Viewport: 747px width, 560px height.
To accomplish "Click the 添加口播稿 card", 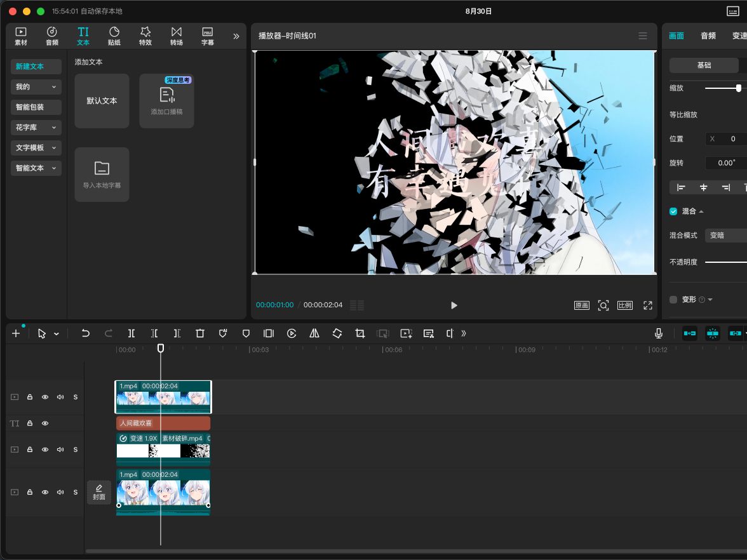I will [x=166, y=100].
